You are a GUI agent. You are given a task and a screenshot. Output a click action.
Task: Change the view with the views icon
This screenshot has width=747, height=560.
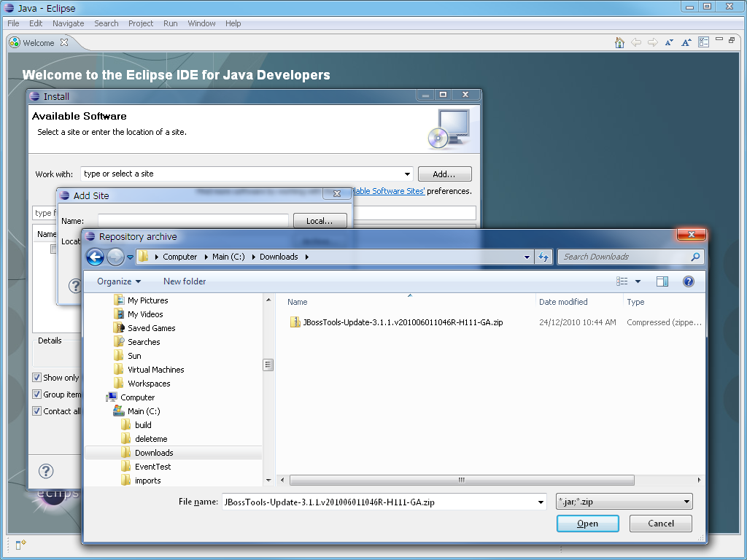[x=622, y=281]
